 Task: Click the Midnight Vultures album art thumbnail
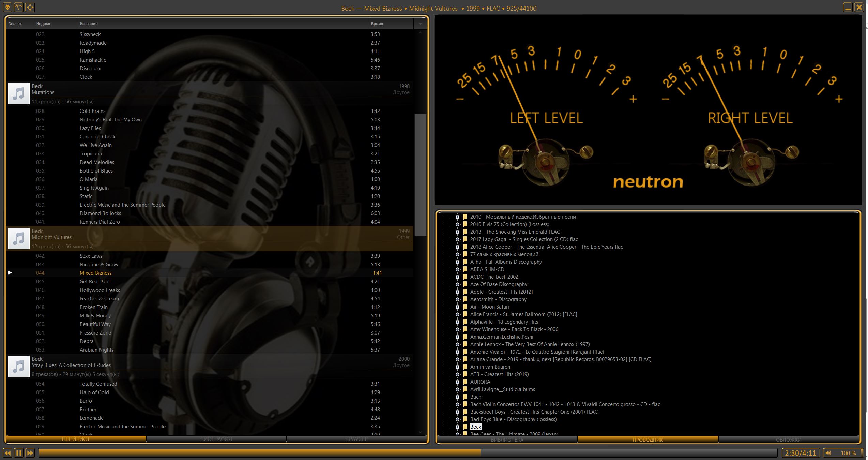(x=19, y=238)
